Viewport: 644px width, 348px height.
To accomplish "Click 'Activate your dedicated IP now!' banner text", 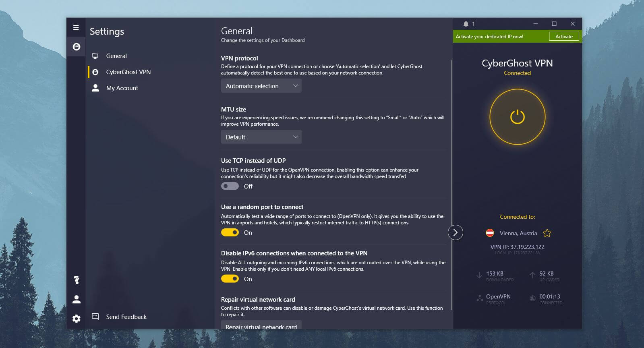I will click(489, 37).
